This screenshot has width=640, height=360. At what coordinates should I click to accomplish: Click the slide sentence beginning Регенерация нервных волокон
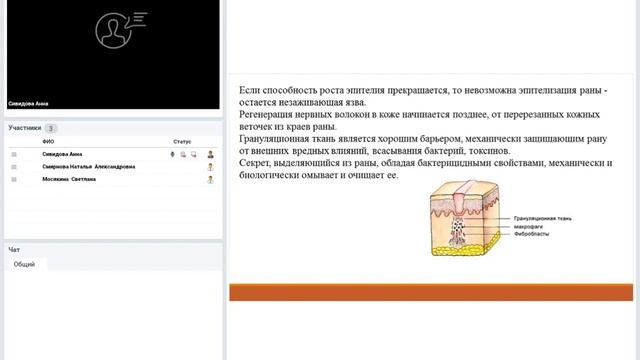(x=419, y=120)
